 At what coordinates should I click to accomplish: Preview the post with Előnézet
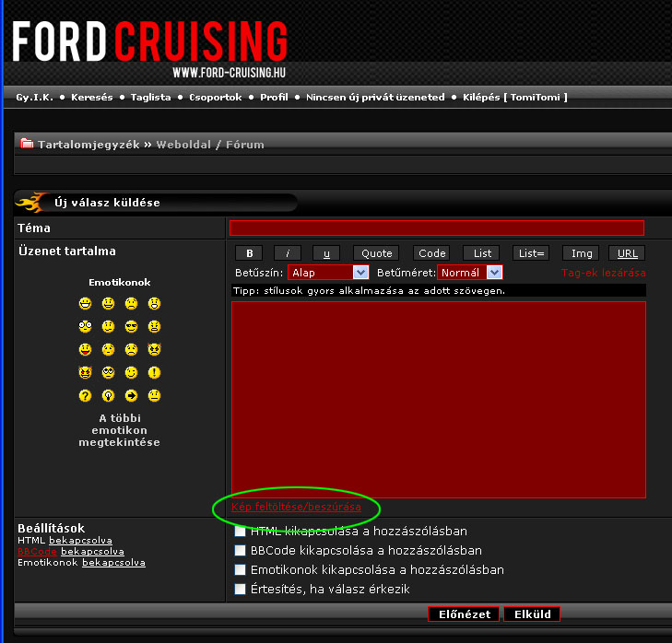click(465, 614)
